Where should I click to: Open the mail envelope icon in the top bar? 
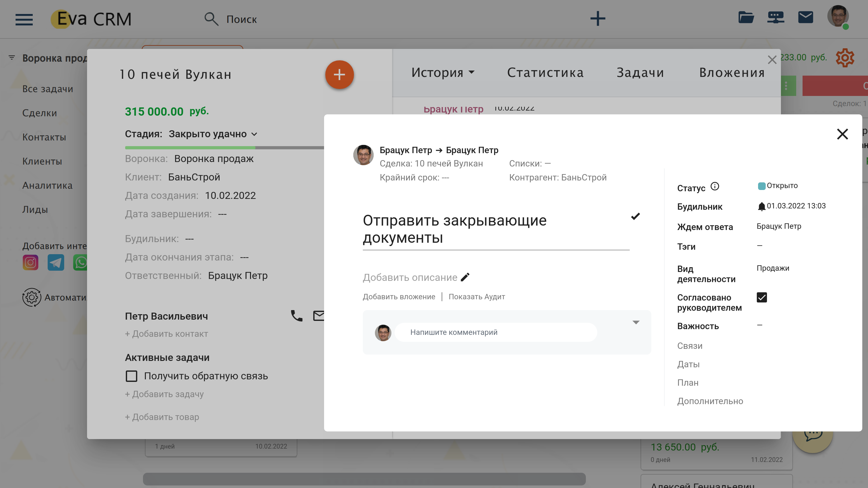click(805, 17)
